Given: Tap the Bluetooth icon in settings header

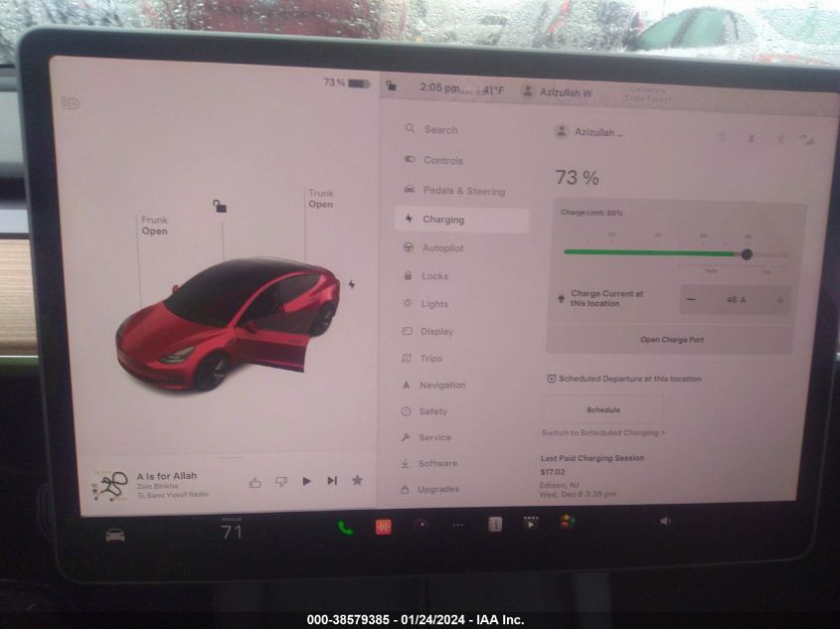Looking at the screenshot, I should [x=780, y=140].
